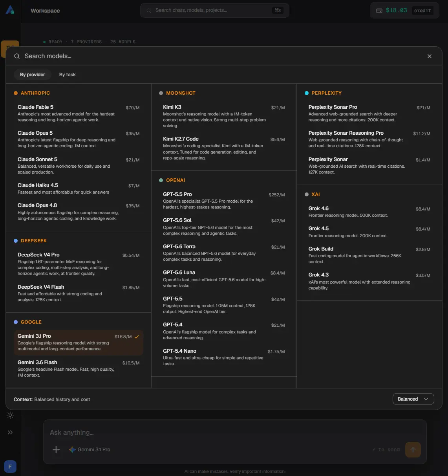Open Gemini 3.1 Pro model selector in composer

(x=90, y=450)
